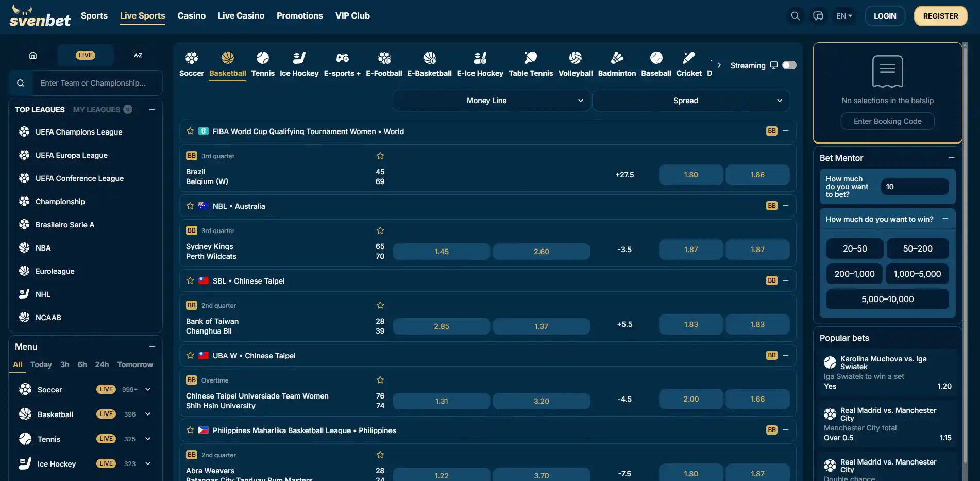This screenshot has width=980, height=481.
Task: Open the Casino navigation tab
Action: tap(192, 15)
